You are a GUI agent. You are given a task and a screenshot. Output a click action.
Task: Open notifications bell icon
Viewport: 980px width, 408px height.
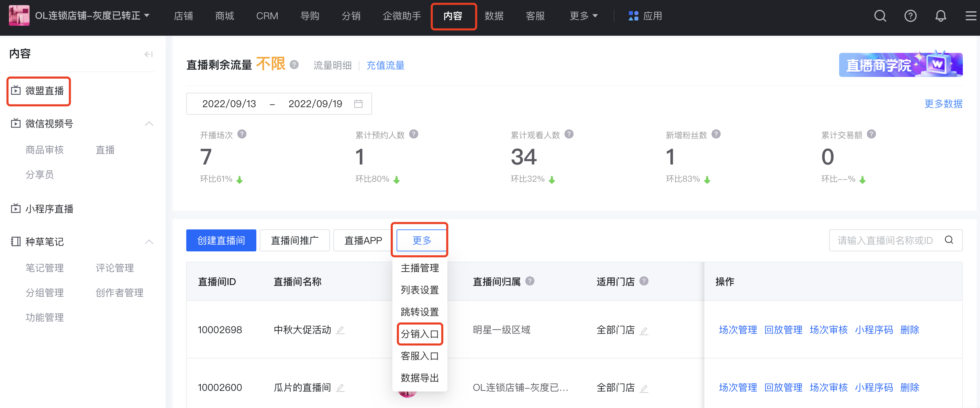940,16
